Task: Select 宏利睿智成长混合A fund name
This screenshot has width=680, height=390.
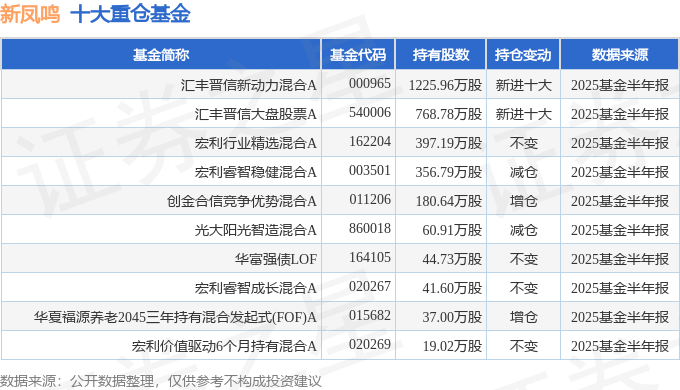Action: point(255,288)
